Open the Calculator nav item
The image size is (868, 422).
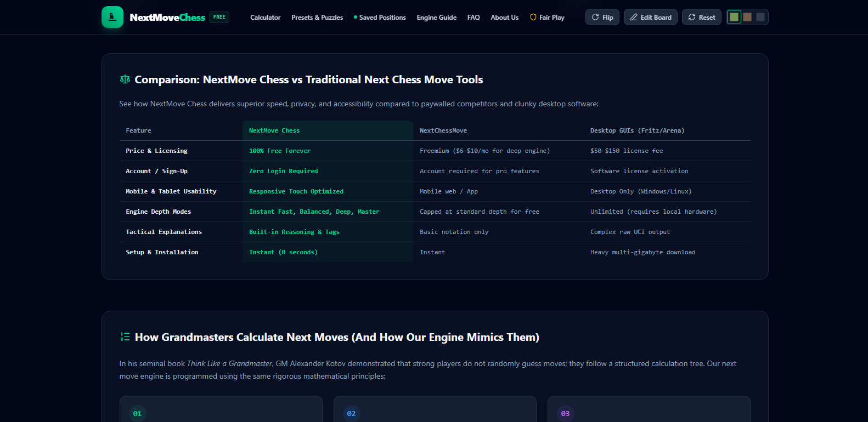266,18
